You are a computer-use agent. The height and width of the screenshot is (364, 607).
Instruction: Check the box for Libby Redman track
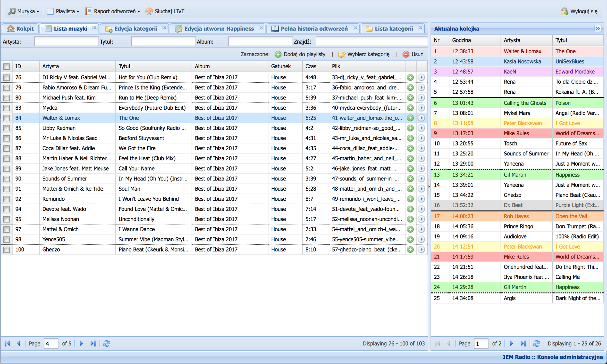7,128
